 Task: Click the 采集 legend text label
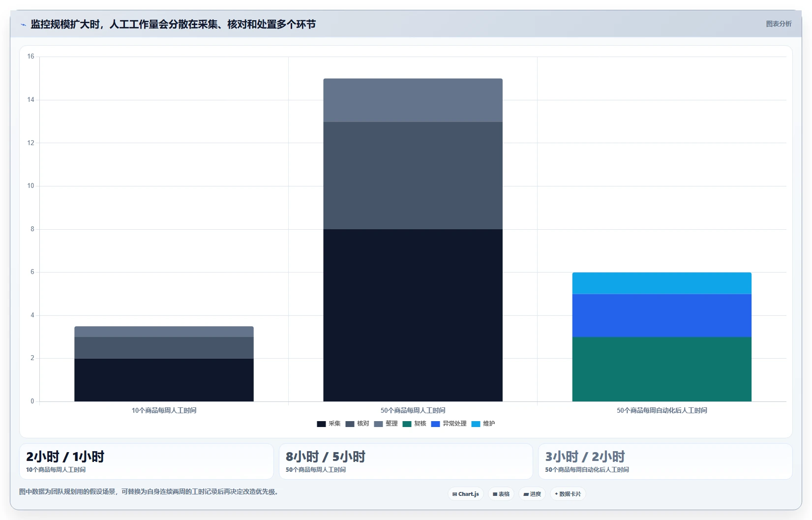pyautogui.click(x=334, y=424)
